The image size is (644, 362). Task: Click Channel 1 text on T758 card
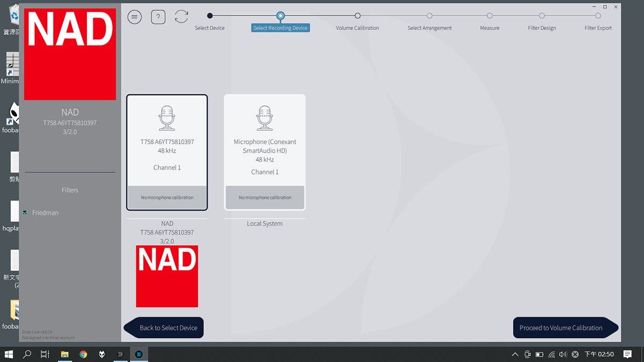coord(167,167)
